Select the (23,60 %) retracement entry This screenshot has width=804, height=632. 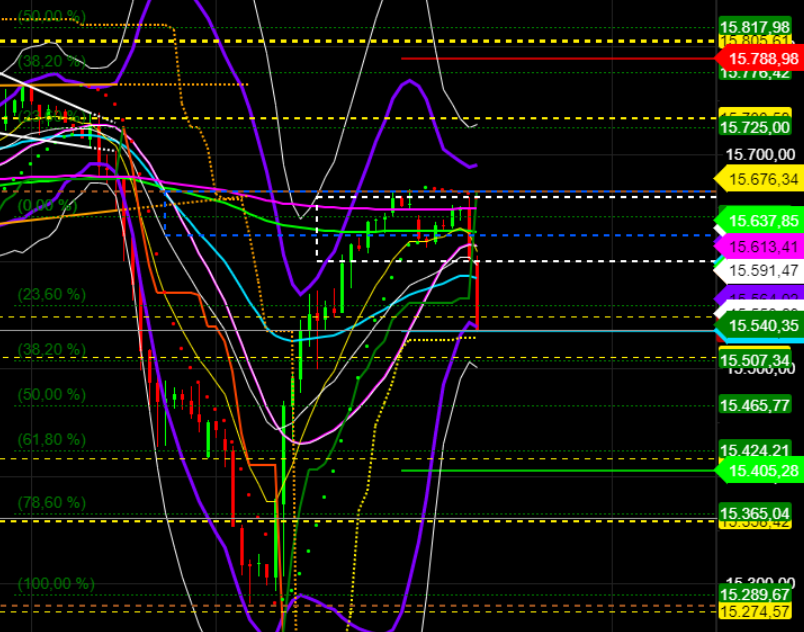(50, 292)
